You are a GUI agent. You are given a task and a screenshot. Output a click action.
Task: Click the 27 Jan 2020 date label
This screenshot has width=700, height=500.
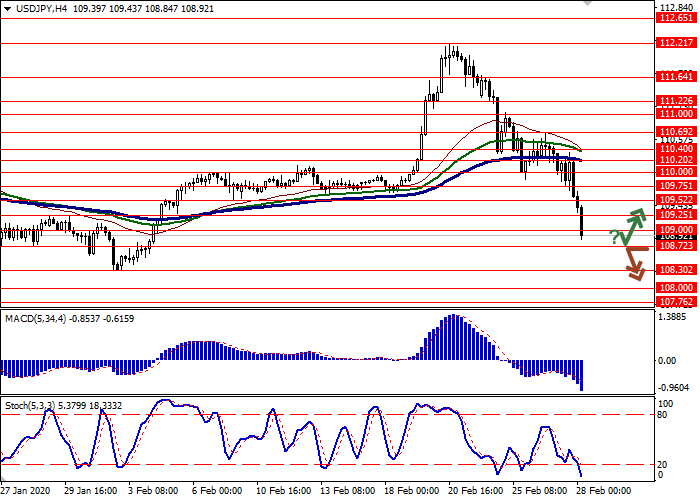(24, 492)
